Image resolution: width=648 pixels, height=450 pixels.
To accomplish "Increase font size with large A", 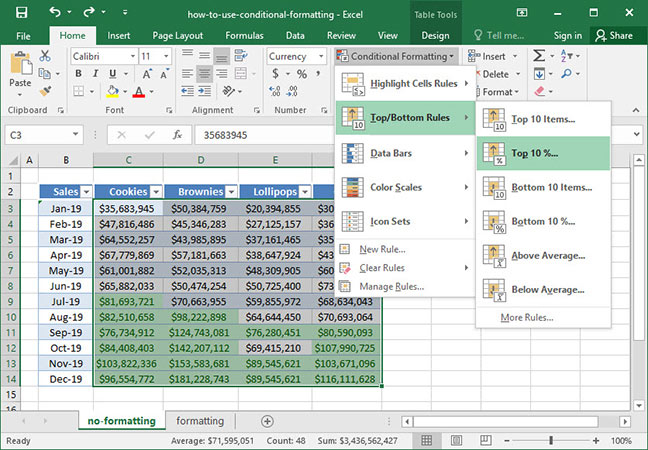I will tap(147, 74).
